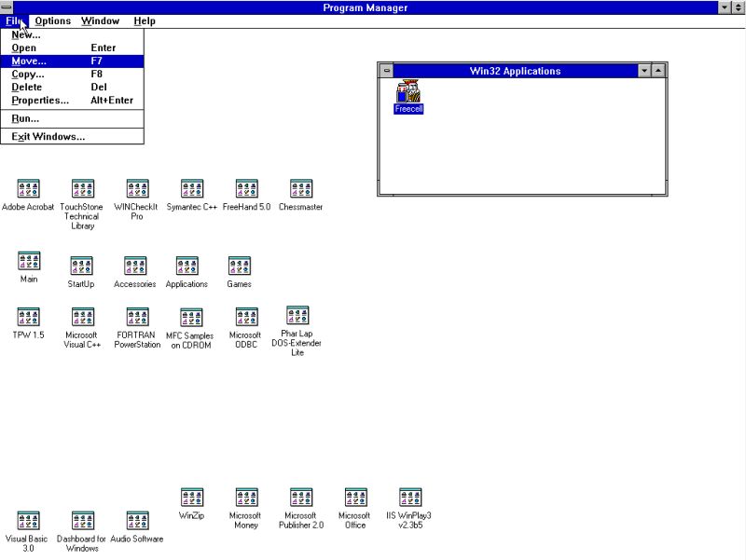Image resolution: width=746 pixels, height=560 pixels.
Task: Open the Audio Software group icon
Action: 137,521
